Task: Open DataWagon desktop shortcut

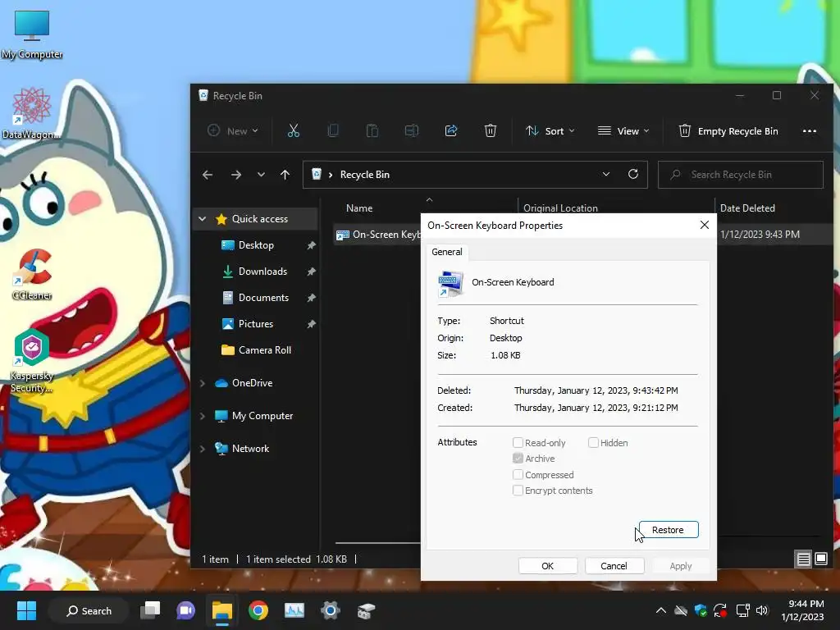Action: tap(31, 113)
